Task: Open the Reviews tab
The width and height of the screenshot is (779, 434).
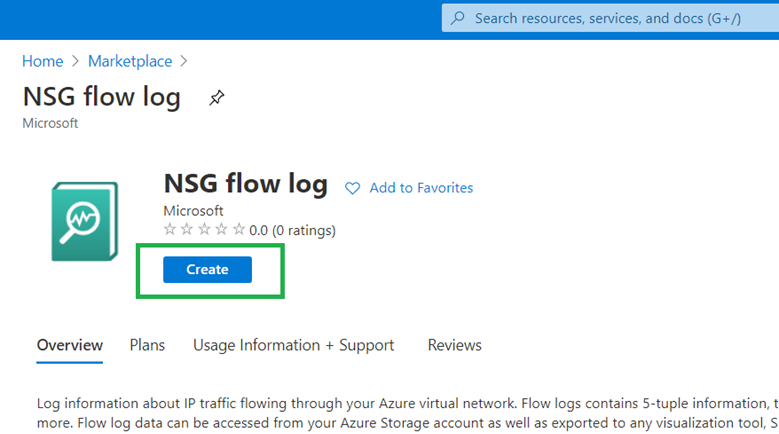Action: 455,345
